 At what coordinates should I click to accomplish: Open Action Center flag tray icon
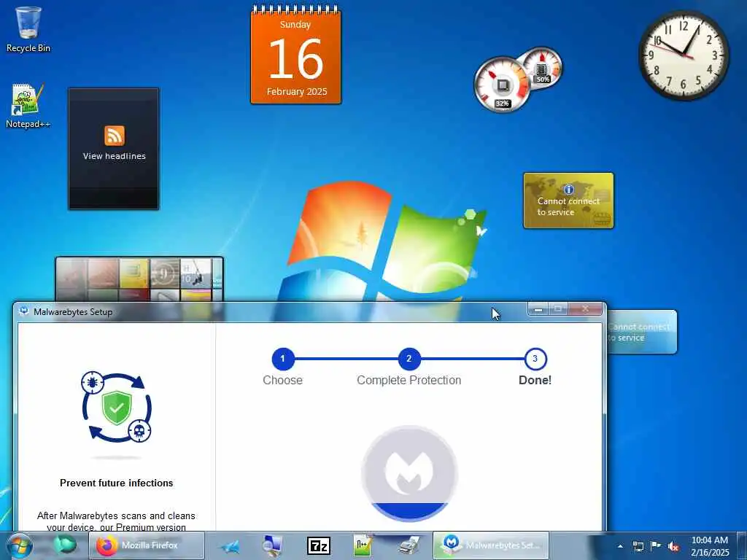(x=656, y=546)
